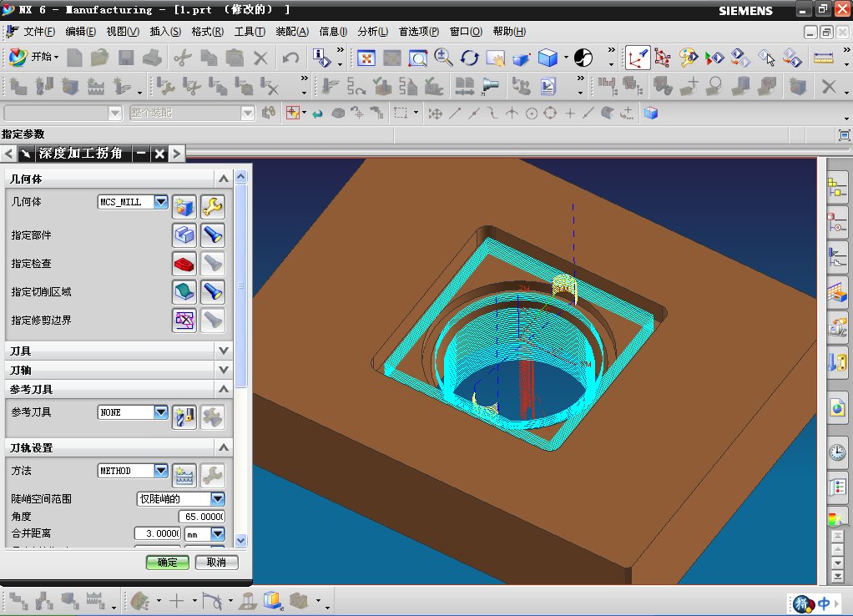The height and width of the screenshot is (616, 853).
Task: Activate the Pan hand icon
Action: pos(495,58)
